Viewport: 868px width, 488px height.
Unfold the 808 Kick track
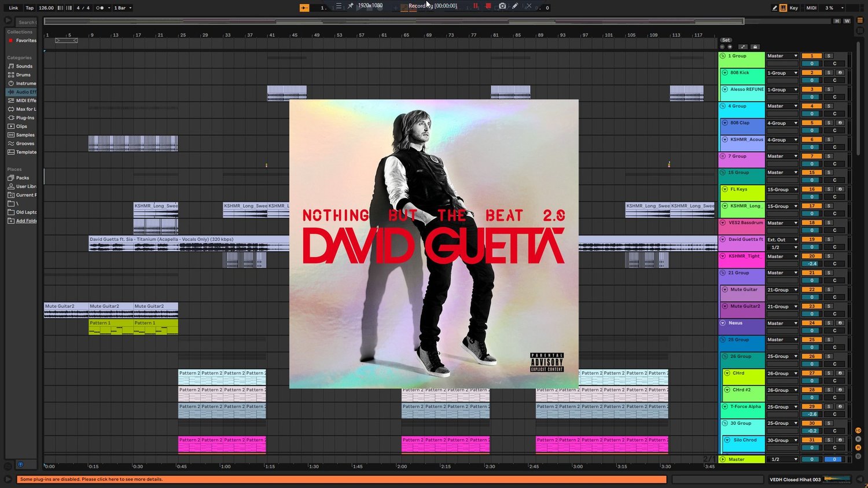coord(725,73)
